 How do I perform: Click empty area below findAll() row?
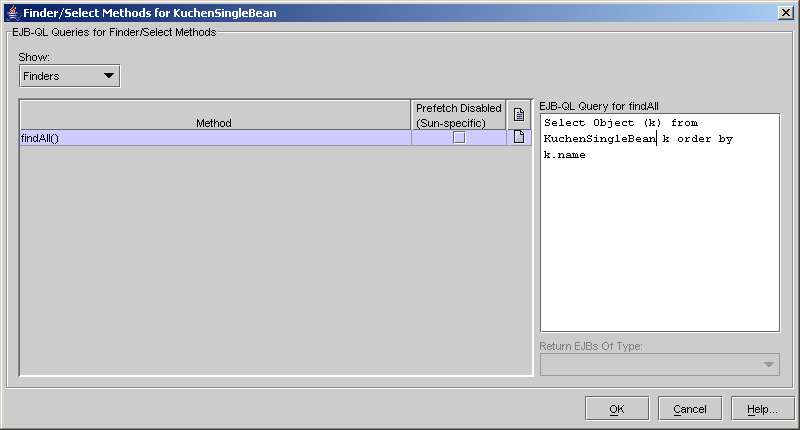(x=275, y=260)
